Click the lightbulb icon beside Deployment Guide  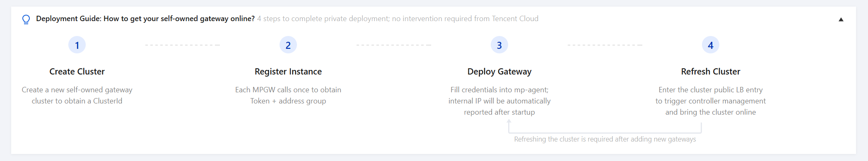point(26,19)
